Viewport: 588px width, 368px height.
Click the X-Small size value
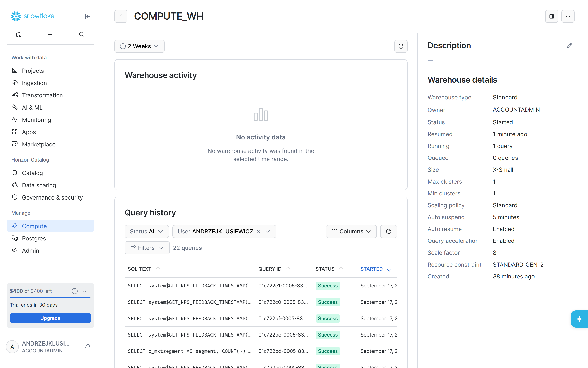tap(503, 170)
